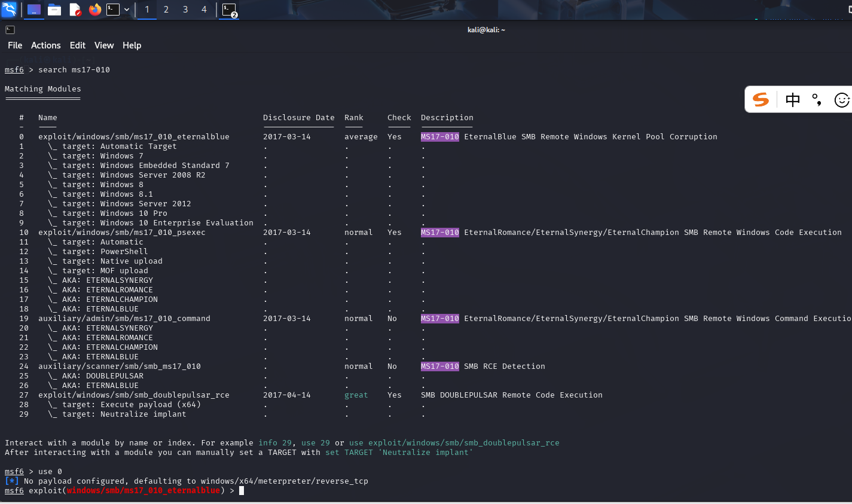This screenshot has width=852, height=504.
Task: Open the View menu
Action: (104, 45)
